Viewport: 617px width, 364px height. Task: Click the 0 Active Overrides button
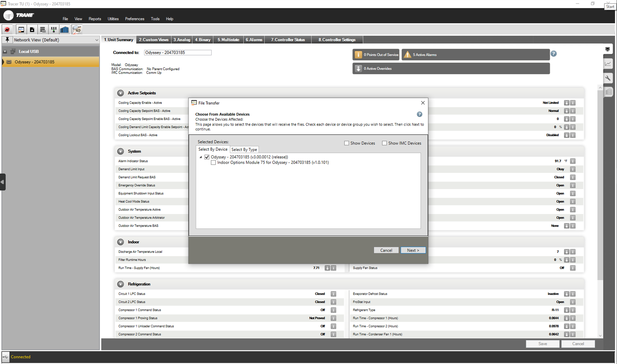coord(451,68)
